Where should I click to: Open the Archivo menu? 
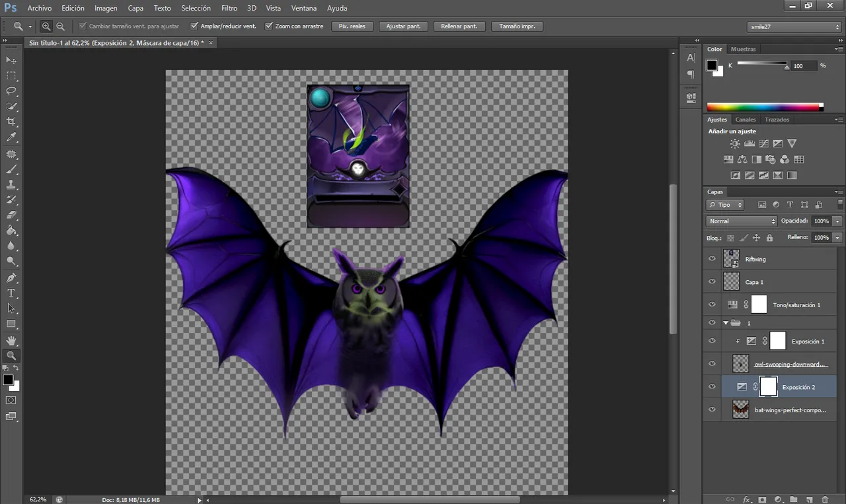[39, 8]
